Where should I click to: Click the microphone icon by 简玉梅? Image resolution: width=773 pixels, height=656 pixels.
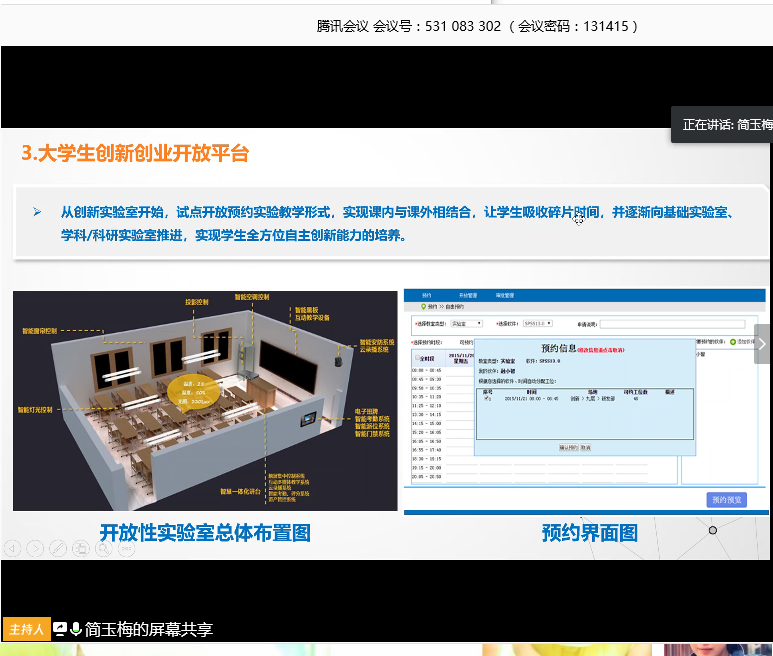click(76, 629)
